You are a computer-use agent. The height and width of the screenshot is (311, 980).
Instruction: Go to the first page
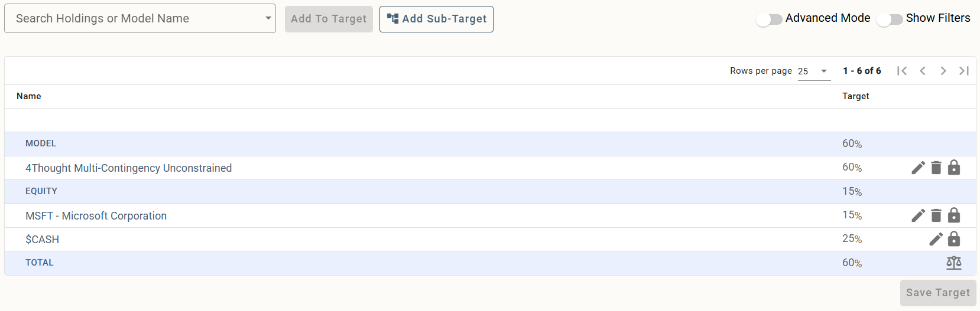pyautogui.click(x=902, y=71)
